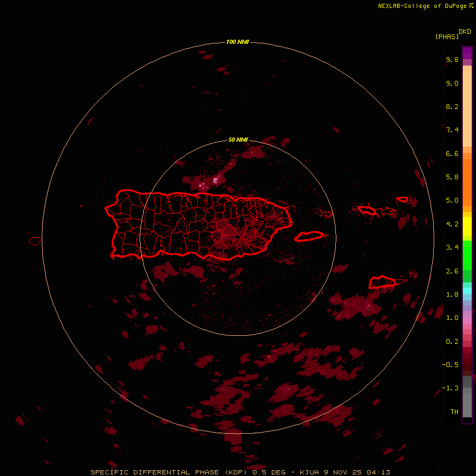Click the 0.2 value on the color scale
The image size is (476, 476).
(x=452, y=342)
